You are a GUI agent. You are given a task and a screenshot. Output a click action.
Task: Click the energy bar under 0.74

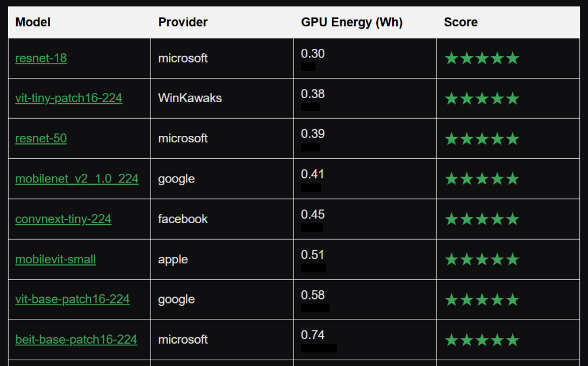pos(319,348)
